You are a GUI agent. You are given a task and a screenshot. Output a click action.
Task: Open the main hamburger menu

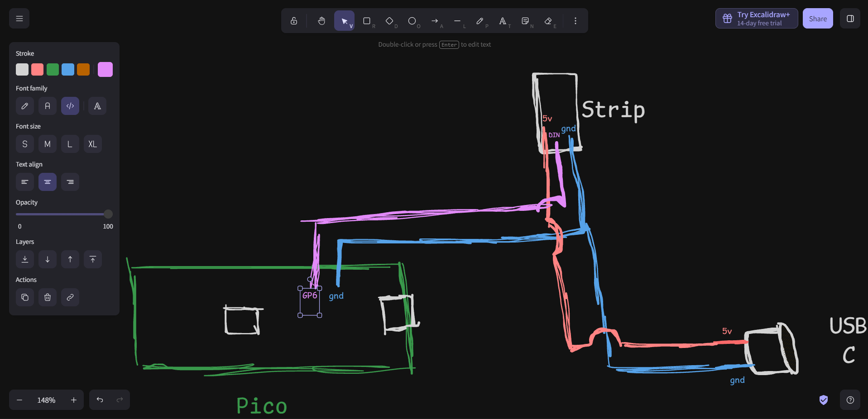point(19,19)
